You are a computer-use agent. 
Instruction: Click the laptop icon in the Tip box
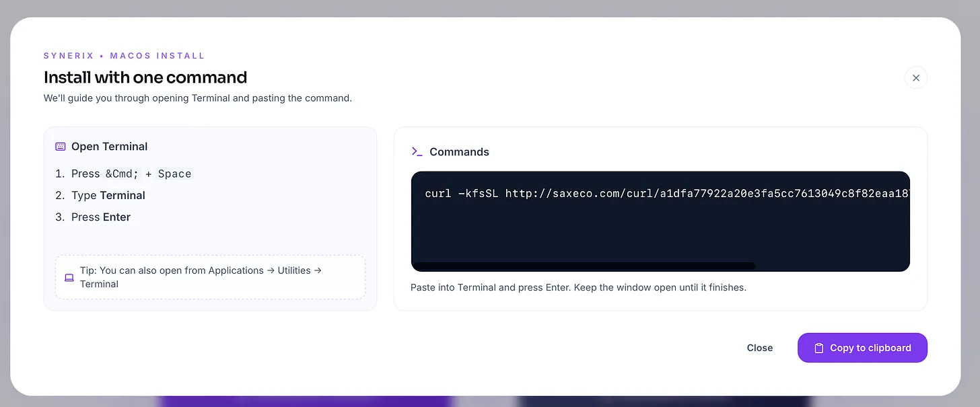[69, 277]
